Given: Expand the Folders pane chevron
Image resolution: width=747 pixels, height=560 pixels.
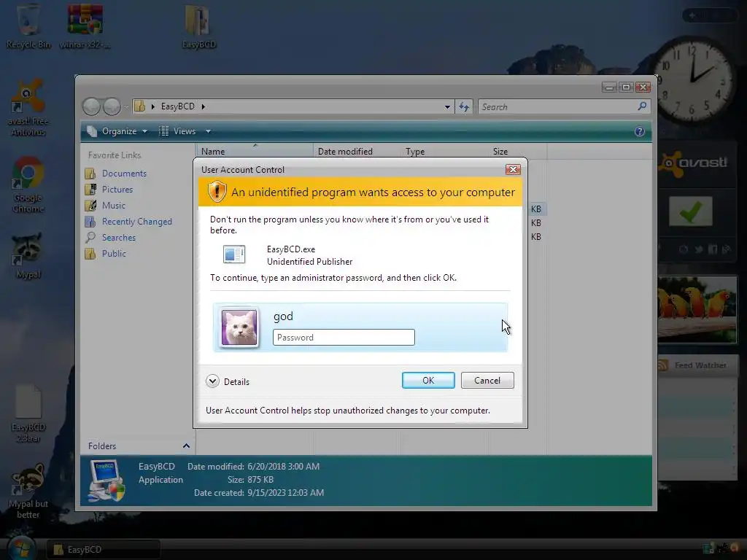Looking at the screenshot, I should click(186, 446).
